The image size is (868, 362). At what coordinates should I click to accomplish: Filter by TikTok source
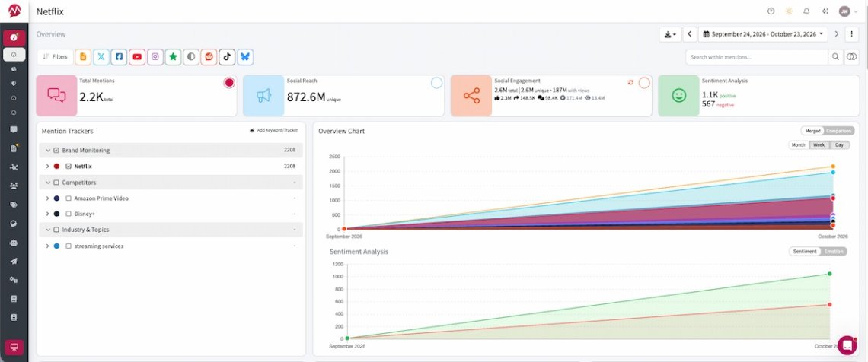click(227, 56)
